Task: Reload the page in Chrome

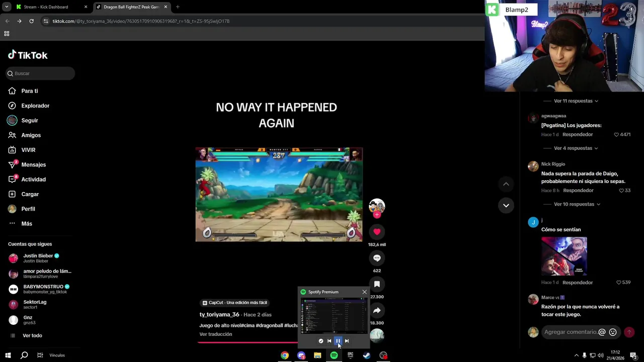Action: [x=31, y=21]
